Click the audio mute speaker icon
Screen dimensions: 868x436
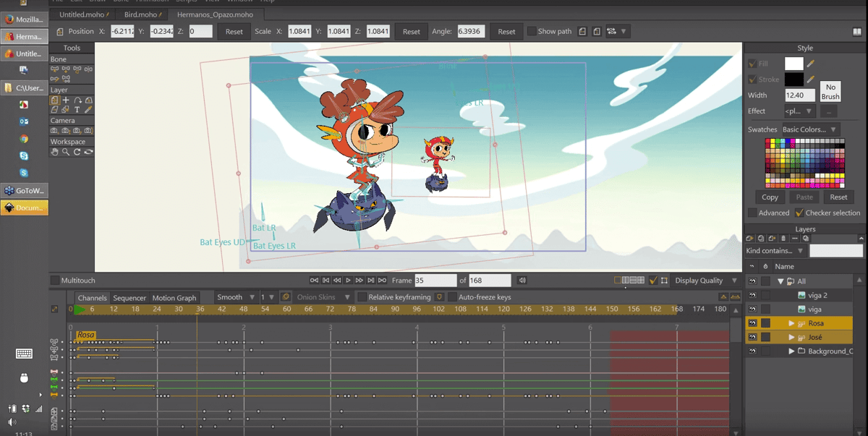click(522, 281)
